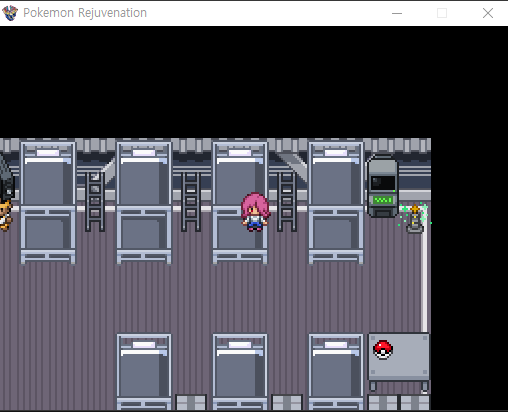Click the bottom-row left bunk bed

[144, 372]
